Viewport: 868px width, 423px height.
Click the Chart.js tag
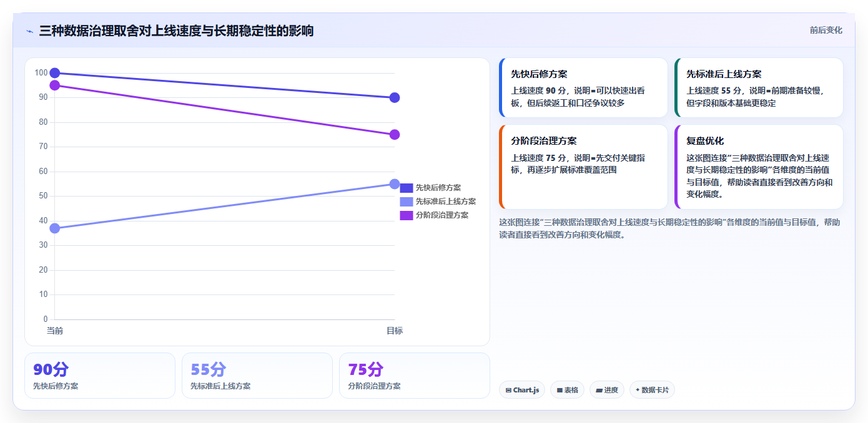pyautogui.click(x=522, y=390)
